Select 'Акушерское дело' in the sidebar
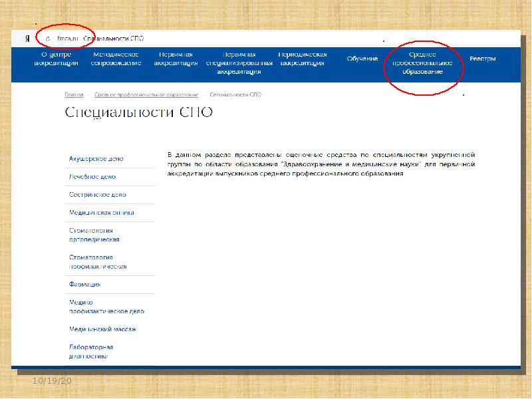The height and width of the screenshot is (399, 532). (96, 159)
